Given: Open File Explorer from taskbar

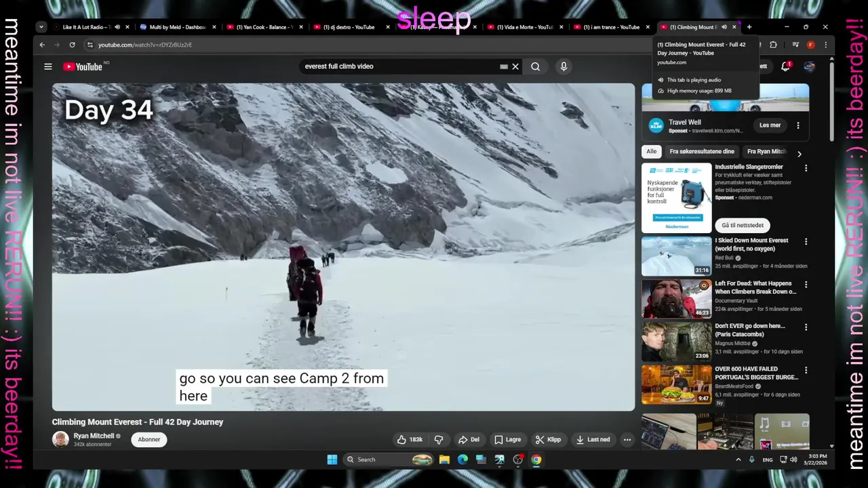Looking at the screenshot, I should point(444,460).
